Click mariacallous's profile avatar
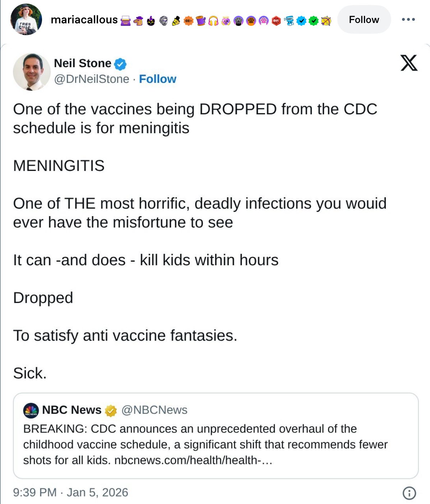This screenshot has height=504, width=430. tap(26, 19)
